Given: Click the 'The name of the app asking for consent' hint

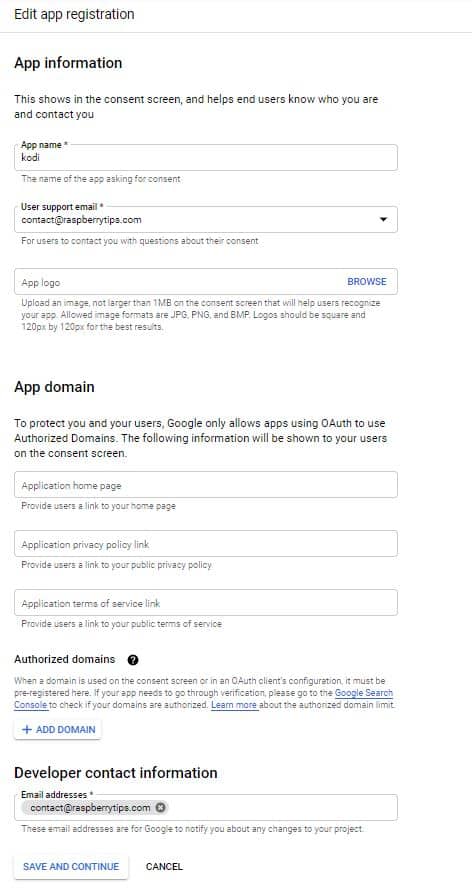Looking at the screenshot, I should pyautogui.click(x=101, y=179).
